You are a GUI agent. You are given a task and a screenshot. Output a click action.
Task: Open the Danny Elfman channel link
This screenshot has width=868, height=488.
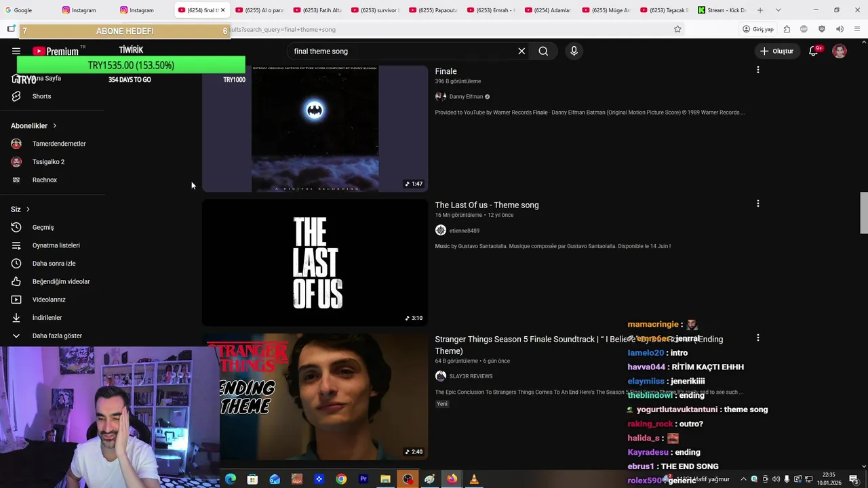466,96
